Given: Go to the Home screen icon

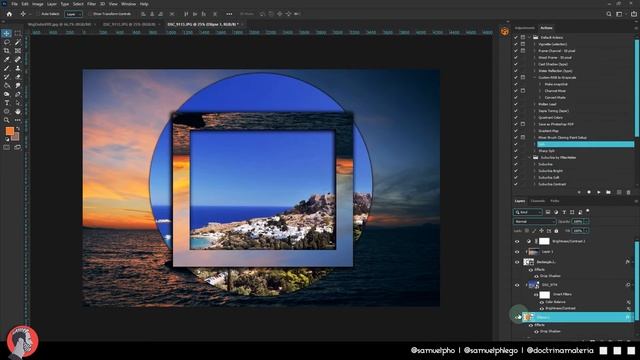Looking at the screenshot, I should coord(9,14).
